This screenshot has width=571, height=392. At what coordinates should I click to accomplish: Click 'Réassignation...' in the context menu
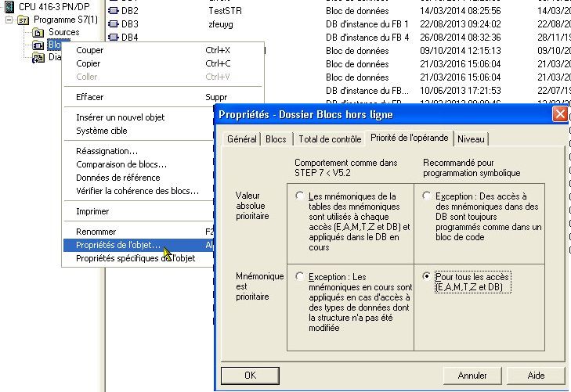[107, 151]
